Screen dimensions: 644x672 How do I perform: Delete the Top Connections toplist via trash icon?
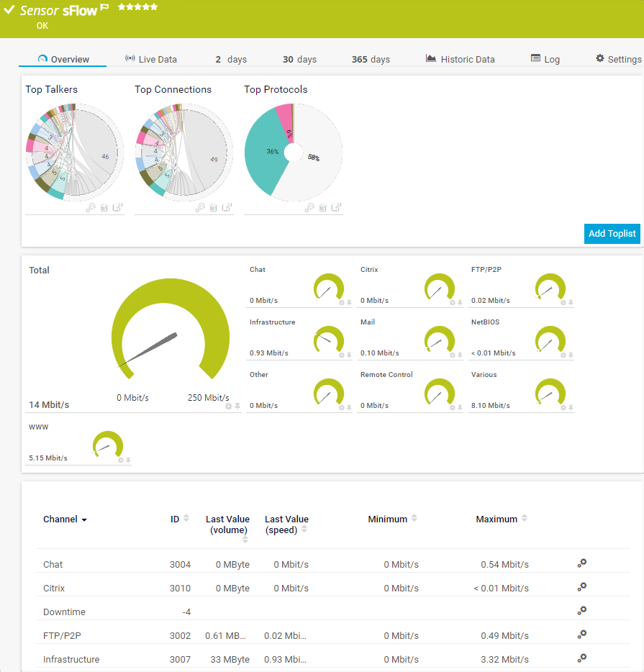pyautogui.click(x=214, y=207)
